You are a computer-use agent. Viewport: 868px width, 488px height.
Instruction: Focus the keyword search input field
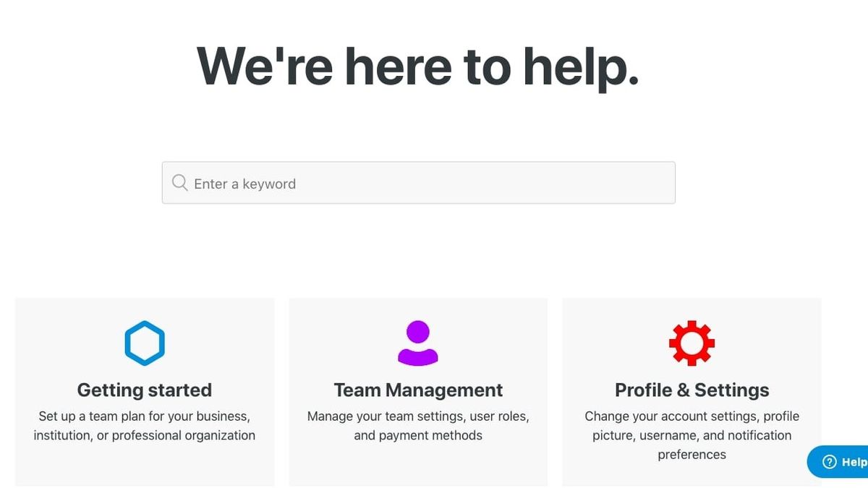pyautogui.click(x=434, y=183)
